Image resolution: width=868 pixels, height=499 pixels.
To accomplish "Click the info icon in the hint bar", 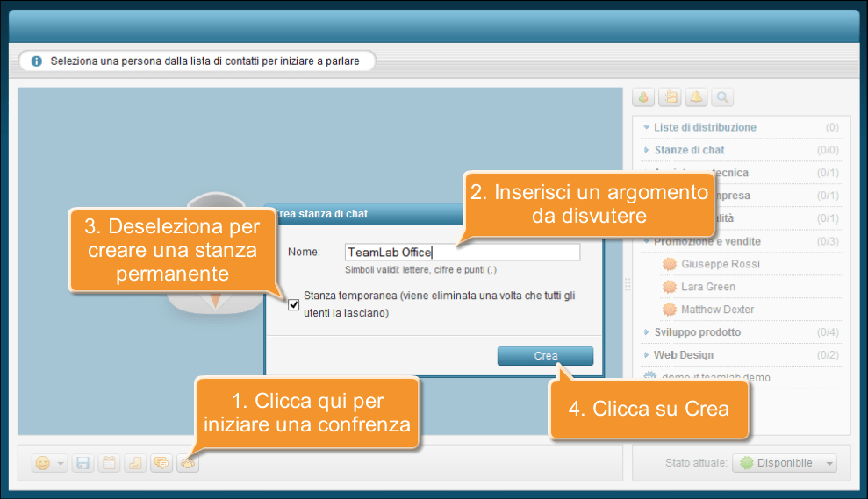I will click(37, 61).
